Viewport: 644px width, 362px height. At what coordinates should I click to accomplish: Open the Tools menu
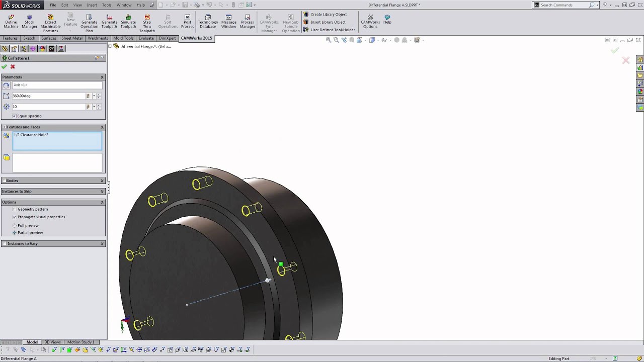[x=107, y=5]
